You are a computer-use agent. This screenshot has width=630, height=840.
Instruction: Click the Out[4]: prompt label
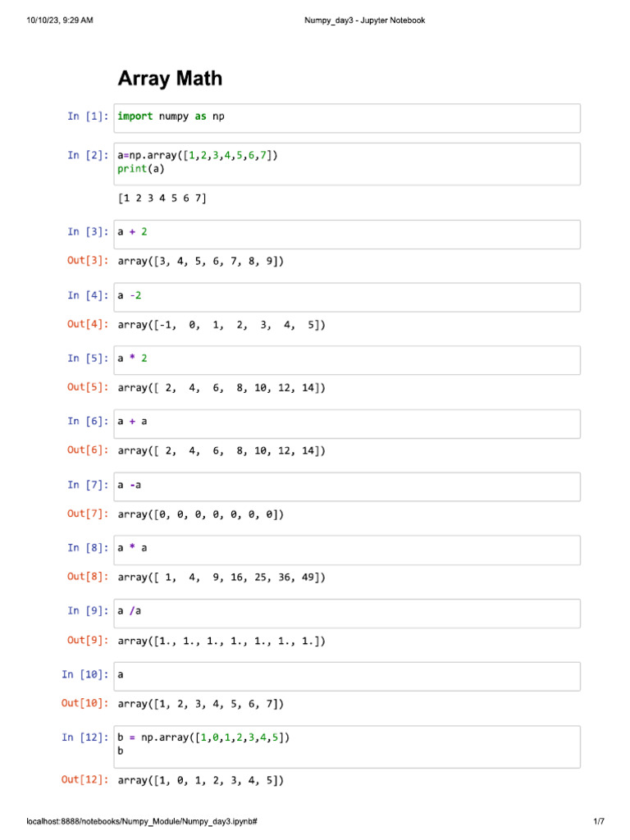click(x=88, y=324)
